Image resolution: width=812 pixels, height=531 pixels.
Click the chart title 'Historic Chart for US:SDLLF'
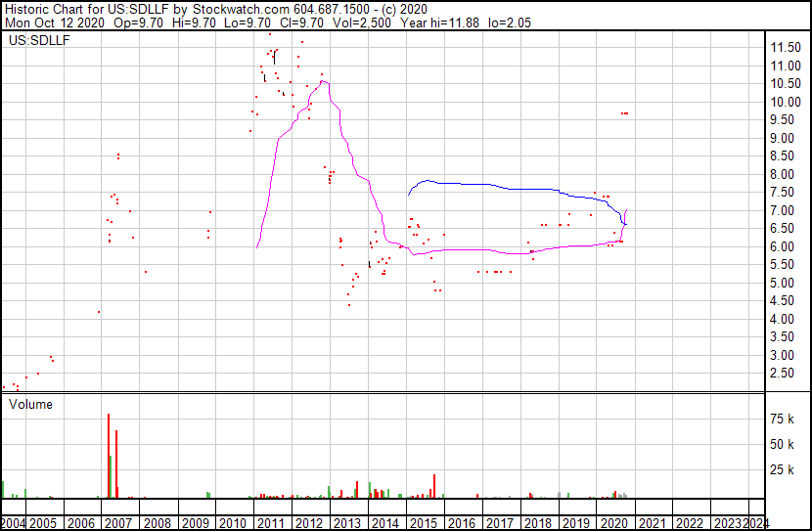pos(87,9)
